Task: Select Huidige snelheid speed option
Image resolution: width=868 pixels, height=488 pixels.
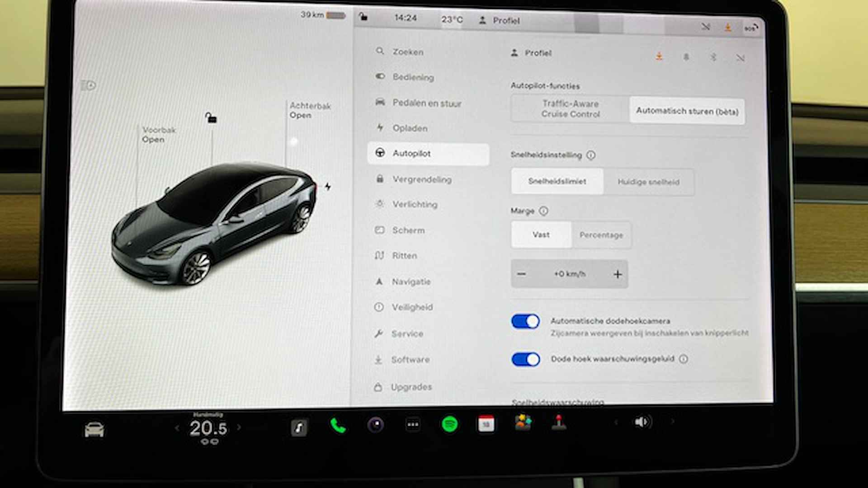Action: click(x=649, y=182)
